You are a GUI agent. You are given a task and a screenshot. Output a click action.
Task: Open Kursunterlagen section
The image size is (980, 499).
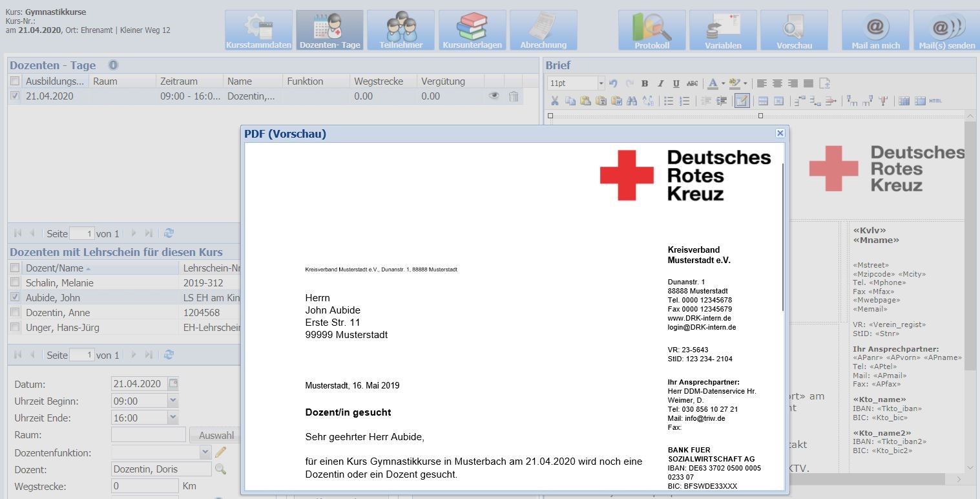tap(472, 30)
